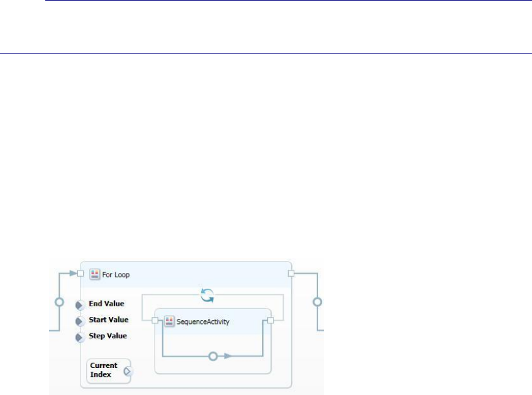Click the For Loop right connector square
Image resolution: width=532 pixels, height=395 pixels.
coord(291,273)
